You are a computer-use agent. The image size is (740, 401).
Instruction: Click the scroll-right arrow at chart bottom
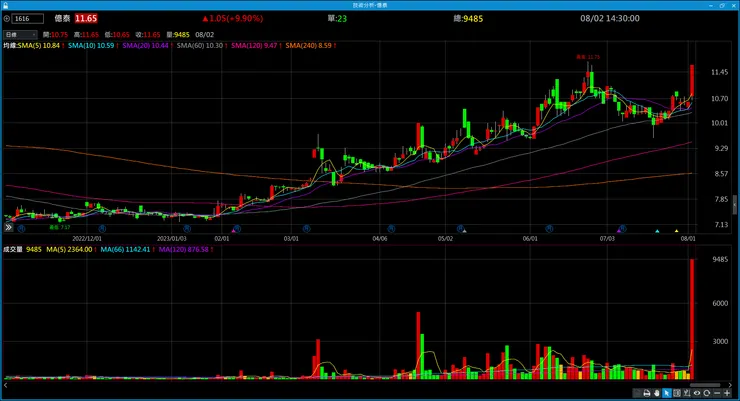[730, 385]
